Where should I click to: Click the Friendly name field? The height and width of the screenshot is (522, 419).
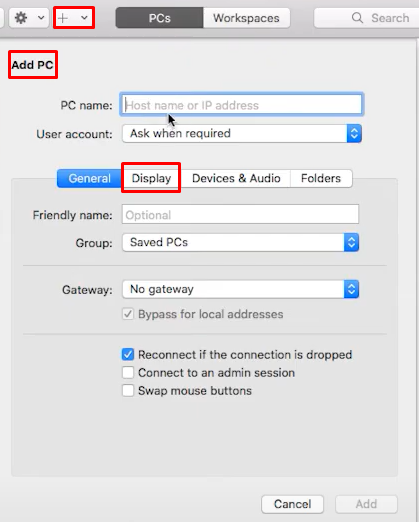tap(240, 214)
